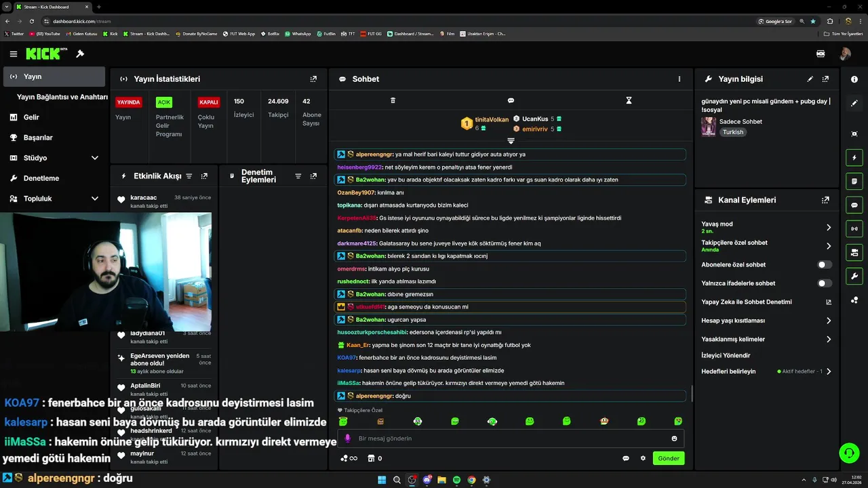
Task: Open Yapay Zeka ile Sohbet Denetimi link
Action: (x=766, y=302)
